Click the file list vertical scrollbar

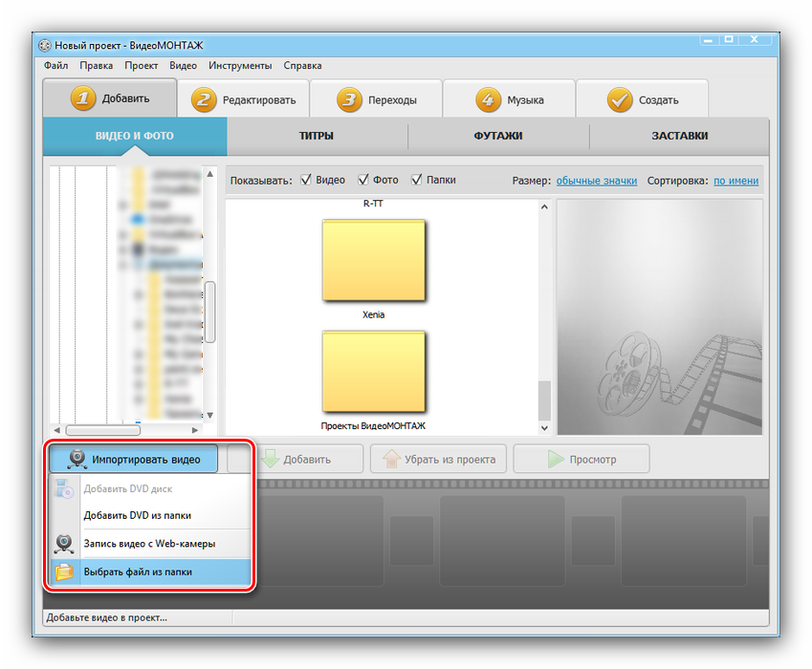[x=544, y=399]
